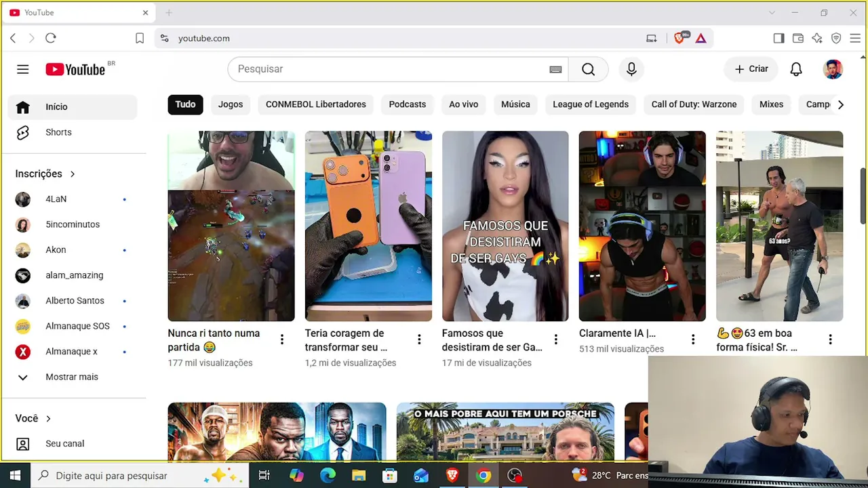Screen dimensions: 868x488
Task: Open options for 'Teria coragem de transformar' short
Action: click(419, 340)
